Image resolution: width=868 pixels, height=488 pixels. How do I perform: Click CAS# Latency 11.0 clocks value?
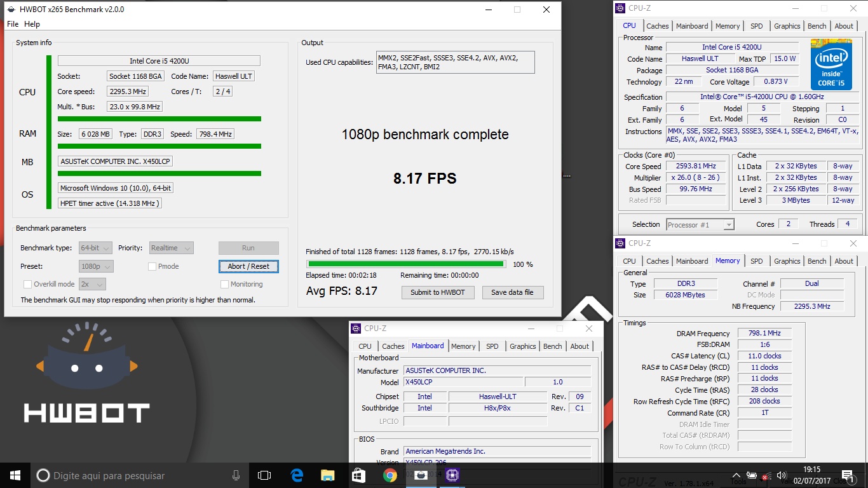(x=764, y=356)
